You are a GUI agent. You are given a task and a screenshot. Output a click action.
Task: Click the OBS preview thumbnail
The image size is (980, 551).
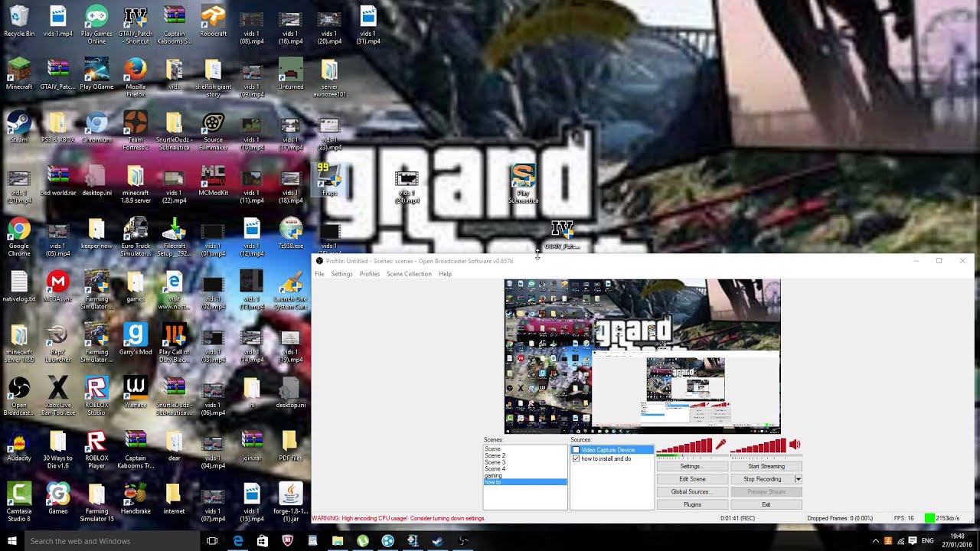tap(642, 356)
